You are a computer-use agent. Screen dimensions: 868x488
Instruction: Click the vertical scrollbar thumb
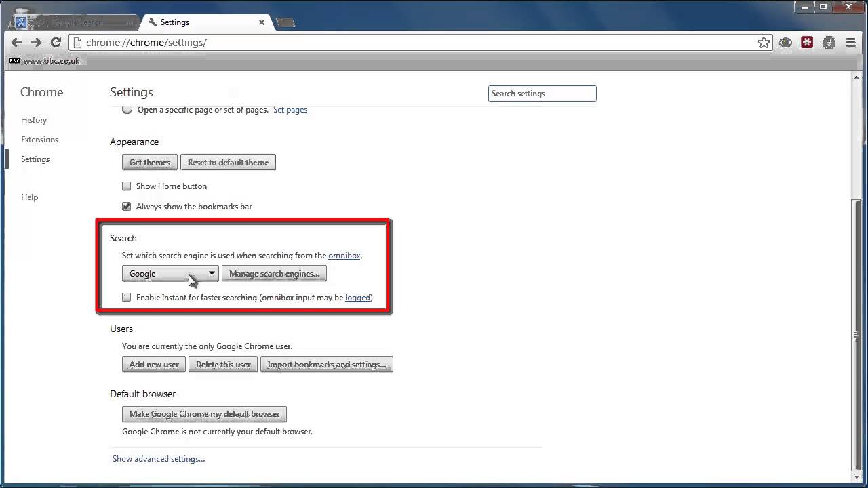pos(857,335)
